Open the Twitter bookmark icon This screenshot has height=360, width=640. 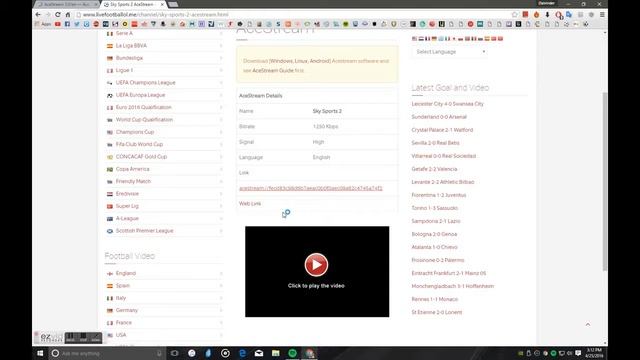(x=77, y=24)
